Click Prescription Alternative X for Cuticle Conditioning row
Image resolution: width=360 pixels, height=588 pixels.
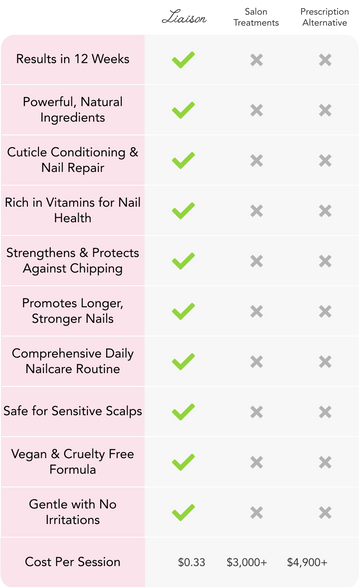(x=325, y=160)
